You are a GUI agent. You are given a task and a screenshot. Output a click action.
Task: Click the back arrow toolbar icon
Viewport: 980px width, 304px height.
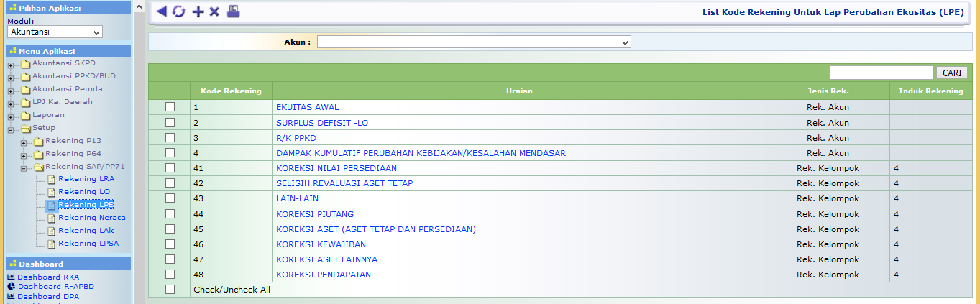tap(161, 11)
